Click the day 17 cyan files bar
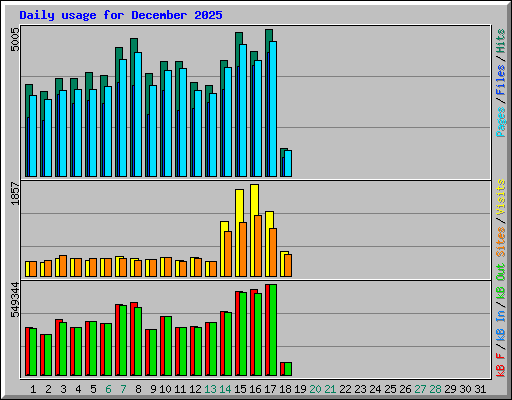512x400 pixels. click(x=273, y=109)
